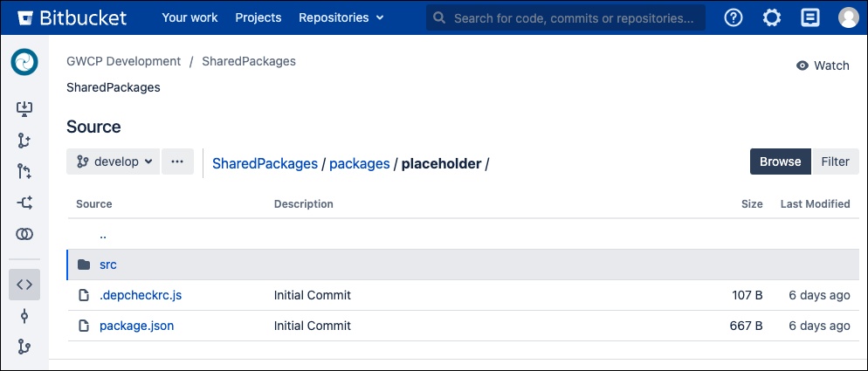Click the 107 B size value
Viewport: 868px width, 371px height.
[747, 295]
